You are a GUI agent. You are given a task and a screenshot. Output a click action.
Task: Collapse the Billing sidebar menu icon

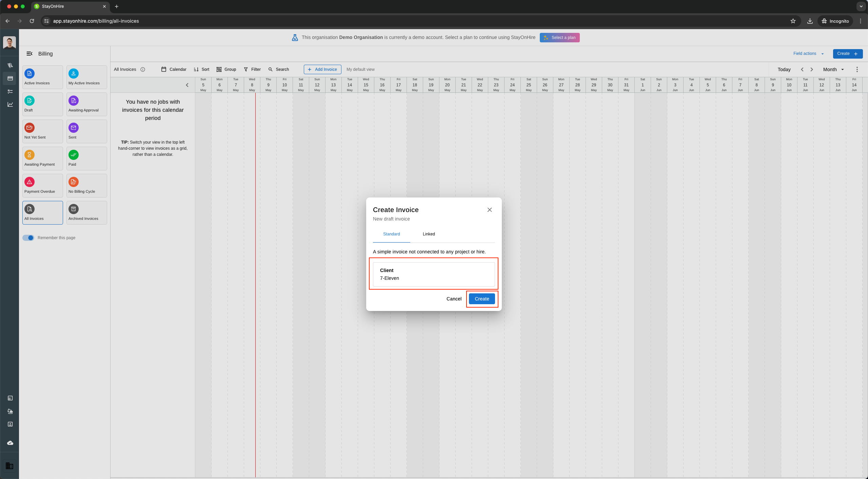click(x=29, y=54)
